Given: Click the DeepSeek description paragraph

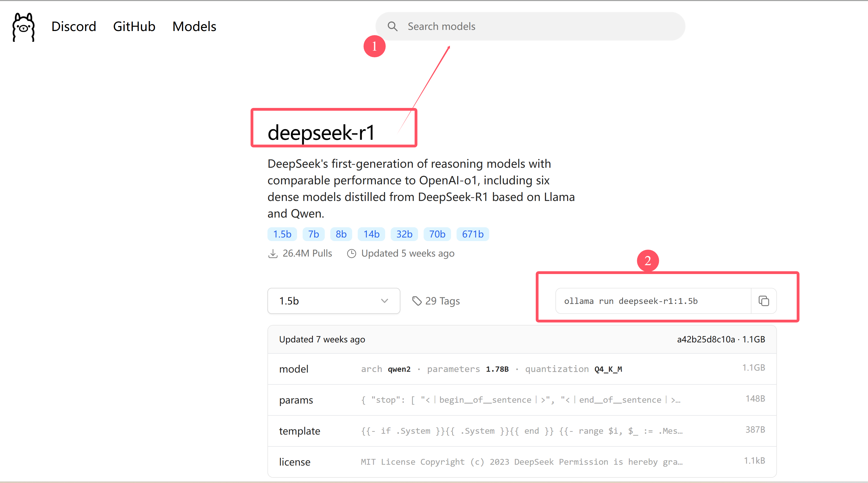Looking at the screenshot, I should pyautogui.click(x=421, y=188).
